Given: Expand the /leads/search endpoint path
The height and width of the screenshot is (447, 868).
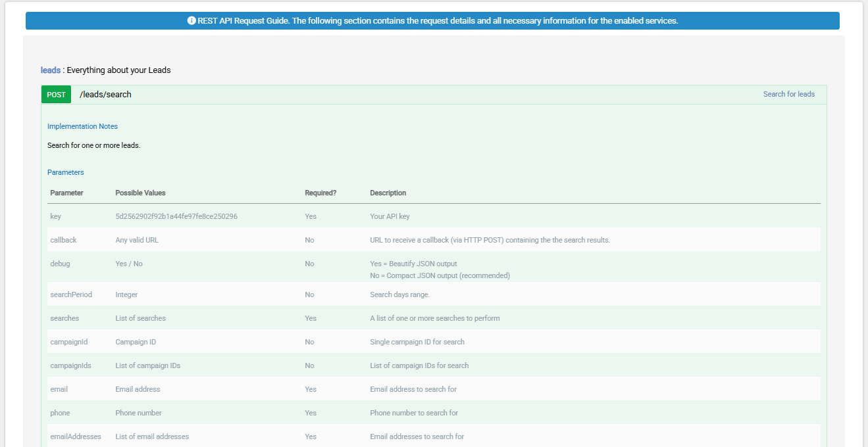Looking at the screenshot, I should click(105, 95).
